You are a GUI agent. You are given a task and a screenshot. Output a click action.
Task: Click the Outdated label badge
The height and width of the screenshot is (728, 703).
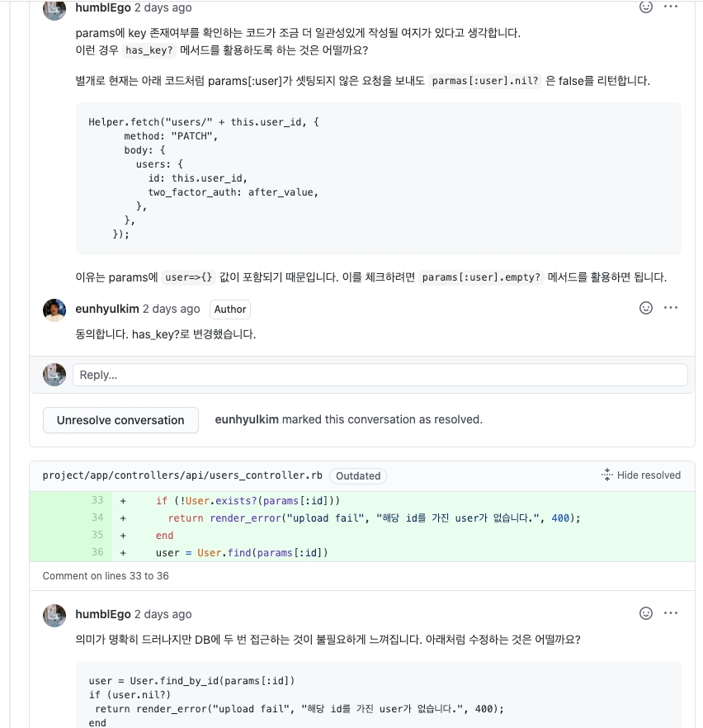[358, 476]
